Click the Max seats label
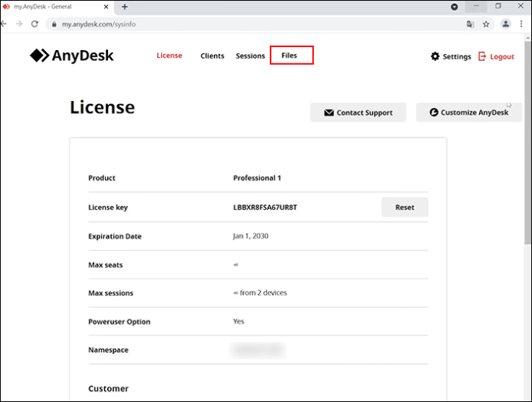Viewport: 532px width, 402px height. coord(106,265)
